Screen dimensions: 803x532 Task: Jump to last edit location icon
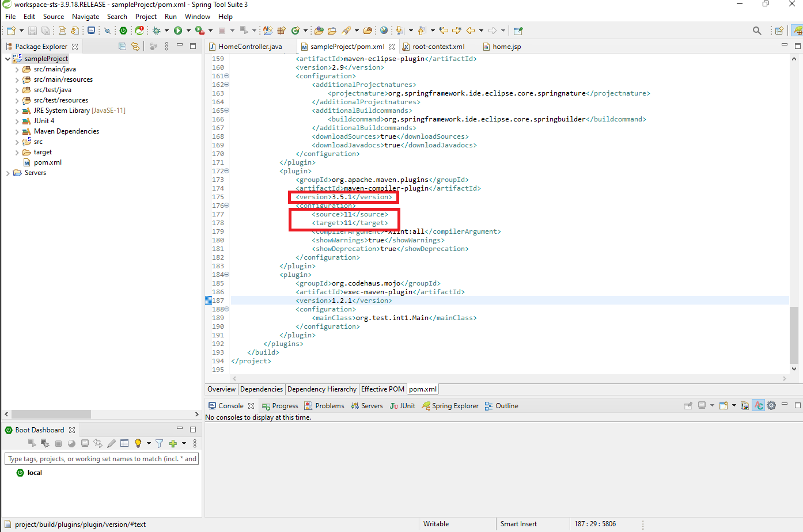point(444,31)
